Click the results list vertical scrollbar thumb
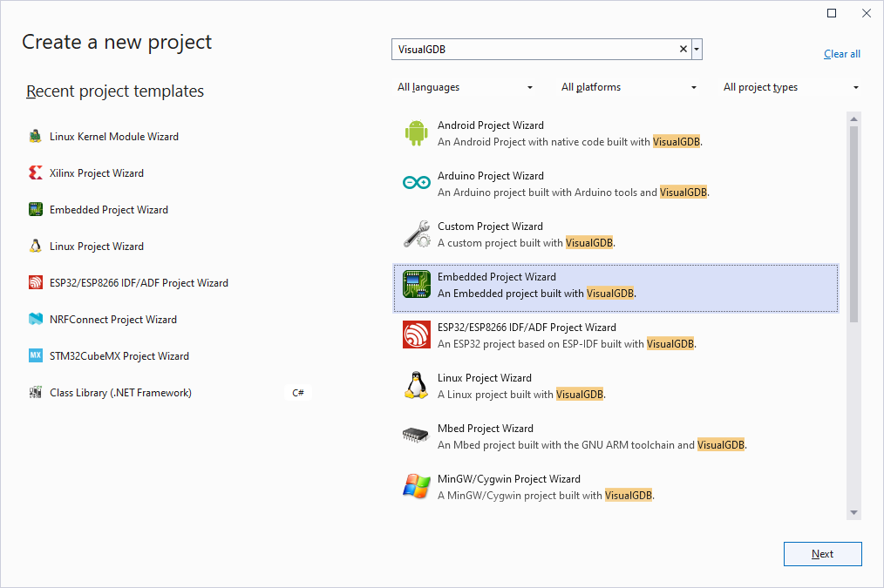The image size is (884, 588). pos(853,224)
